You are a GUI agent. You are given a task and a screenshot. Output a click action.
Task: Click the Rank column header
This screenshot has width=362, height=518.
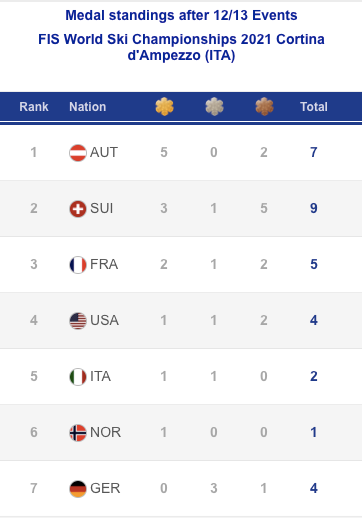34,107
